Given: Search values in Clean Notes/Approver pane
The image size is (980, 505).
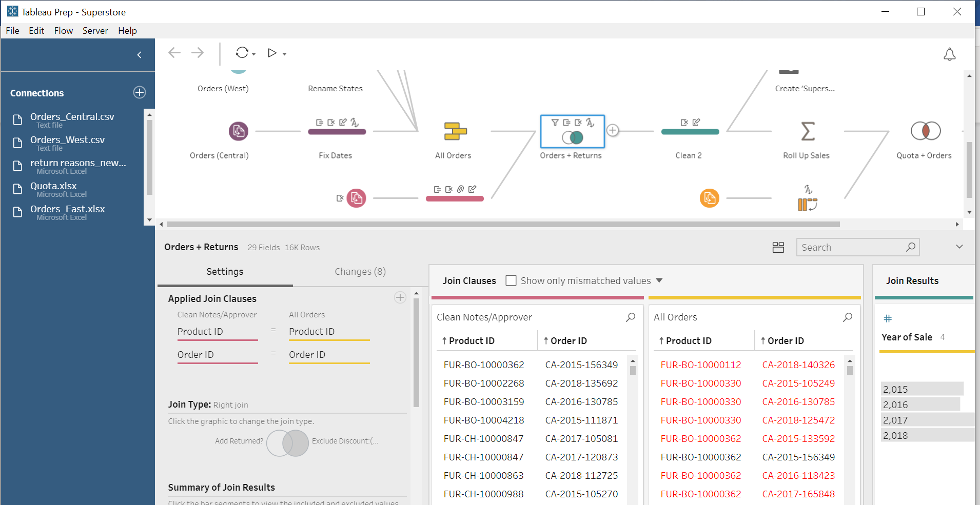Looking at the screenshot, I should click(631, 317).
